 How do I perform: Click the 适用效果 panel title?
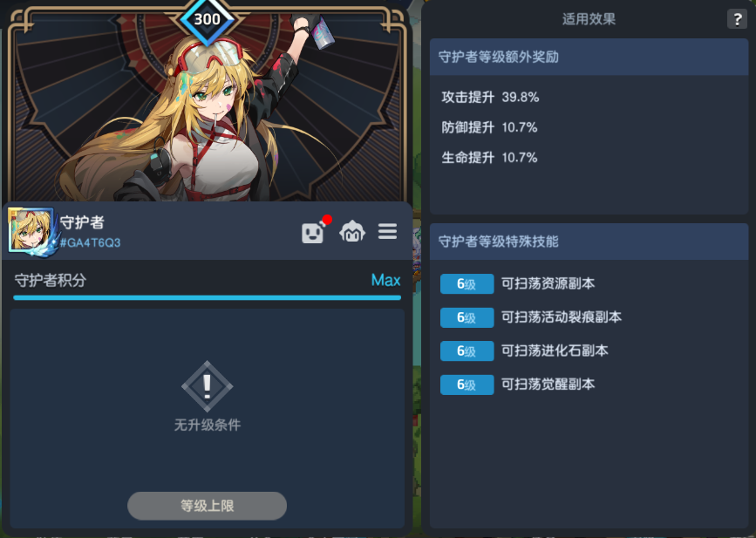[x=589, y=19]
